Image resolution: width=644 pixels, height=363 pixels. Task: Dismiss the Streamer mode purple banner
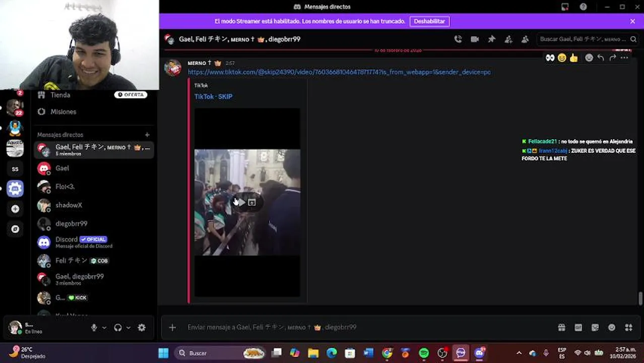[632, 21]
